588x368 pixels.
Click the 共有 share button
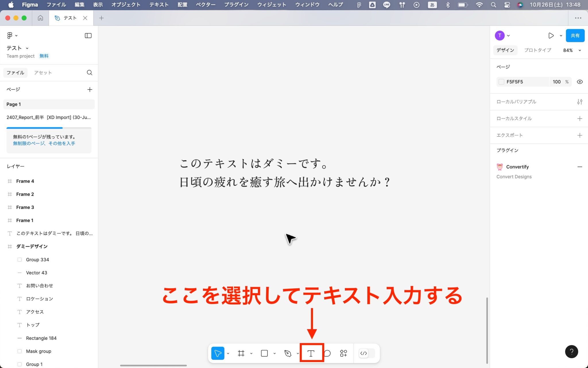click(575, 35)
